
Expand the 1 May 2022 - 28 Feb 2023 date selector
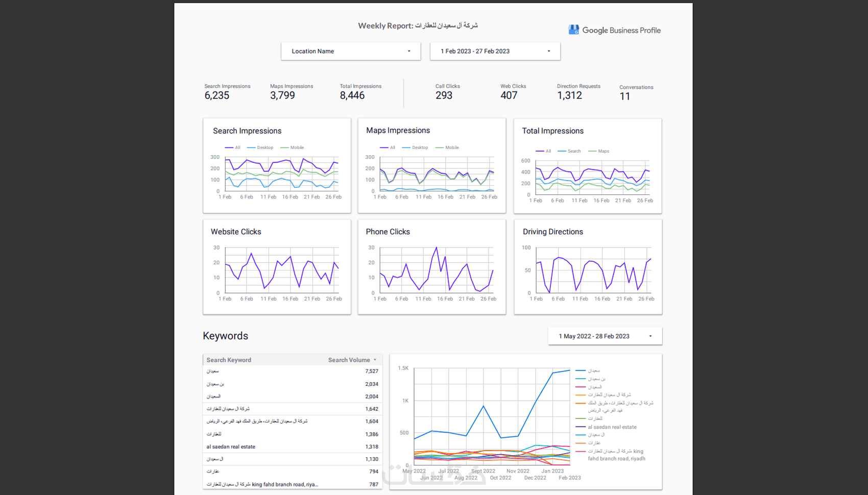[605, 336]
